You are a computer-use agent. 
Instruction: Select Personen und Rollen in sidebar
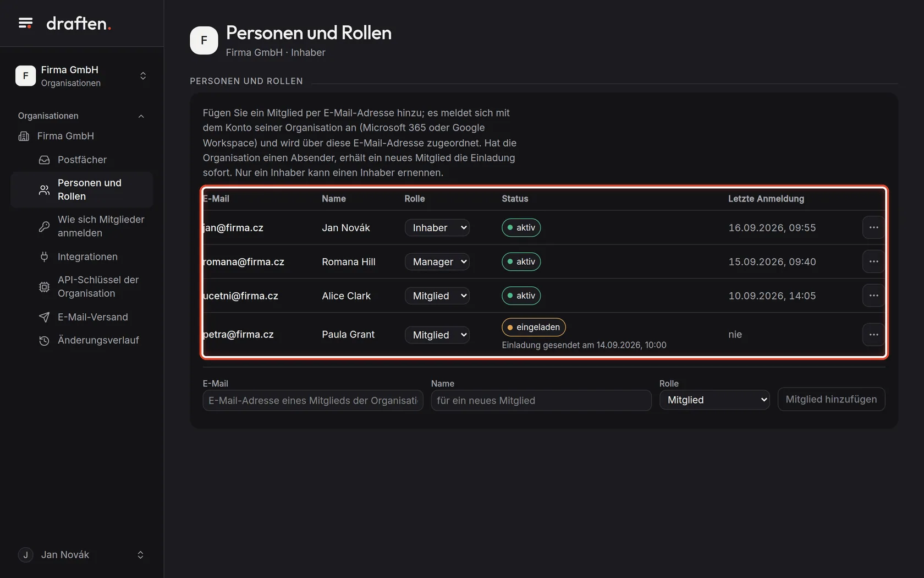[x=81, y=190]
